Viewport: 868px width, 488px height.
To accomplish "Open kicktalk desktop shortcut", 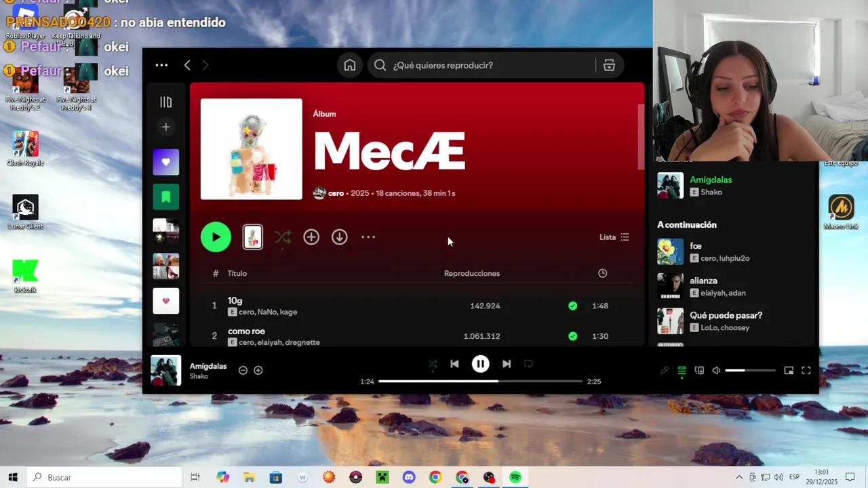I will [25, 276].
